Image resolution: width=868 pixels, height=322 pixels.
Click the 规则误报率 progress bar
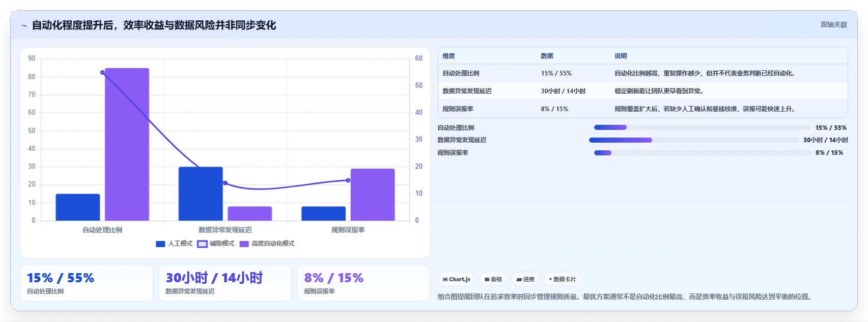(x=703, y=153)
